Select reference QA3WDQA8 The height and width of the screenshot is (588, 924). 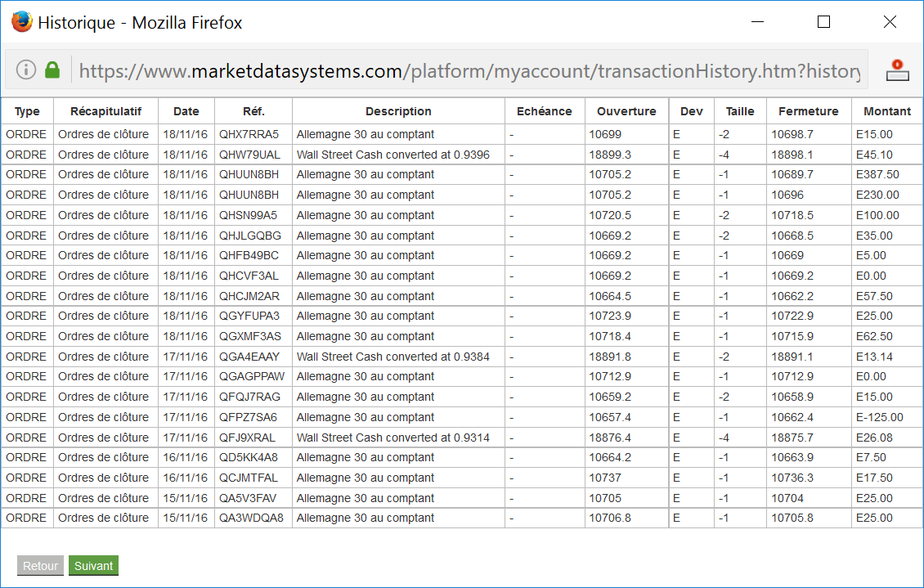click(x=251, y=518)
